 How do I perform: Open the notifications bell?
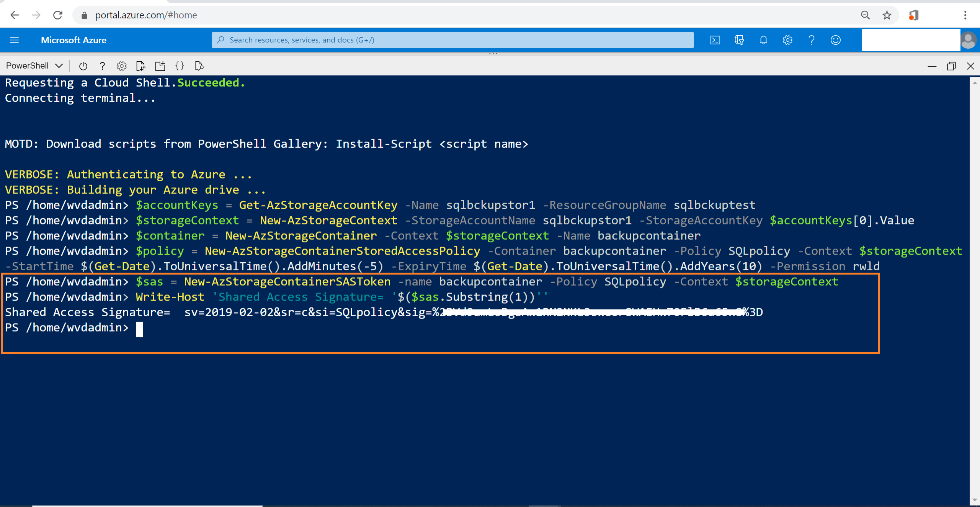coord(763,40)
